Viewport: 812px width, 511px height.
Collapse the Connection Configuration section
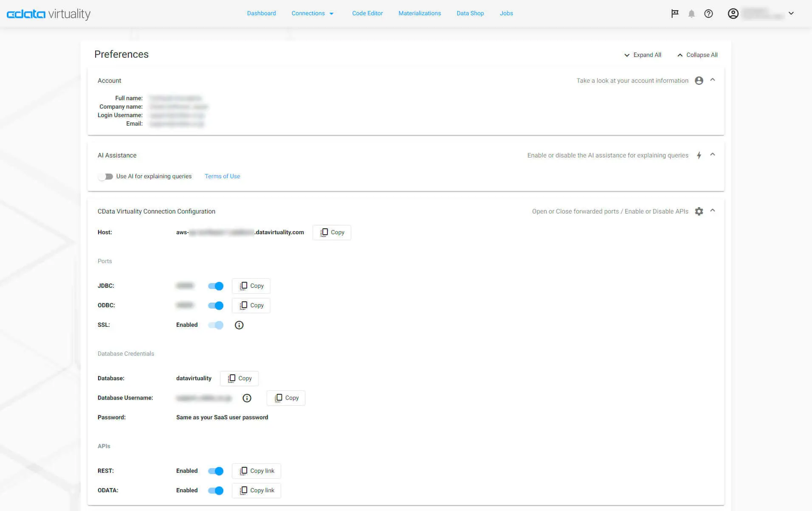(x=713, y=211)
